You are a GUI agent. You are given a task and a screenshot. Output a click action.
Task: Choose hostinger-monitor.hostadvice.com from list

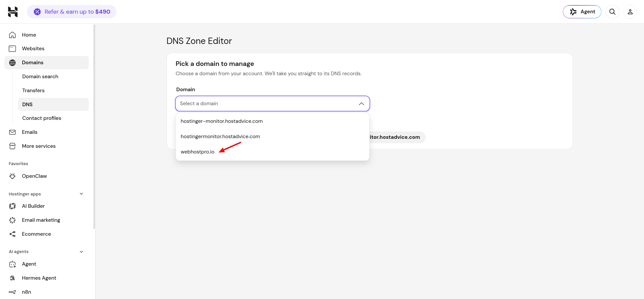coord(272,121)
